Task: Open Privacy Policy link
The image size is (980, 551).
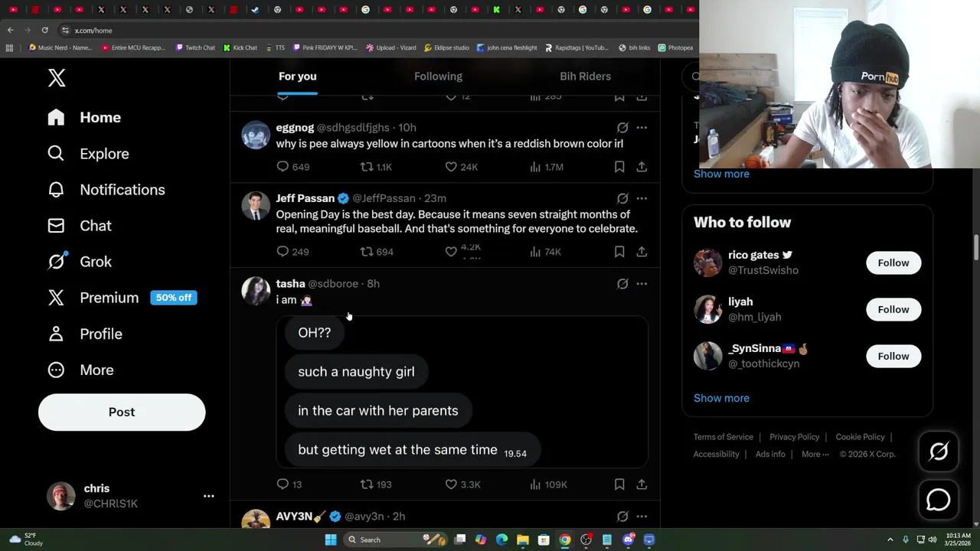Action: point(794,437)
